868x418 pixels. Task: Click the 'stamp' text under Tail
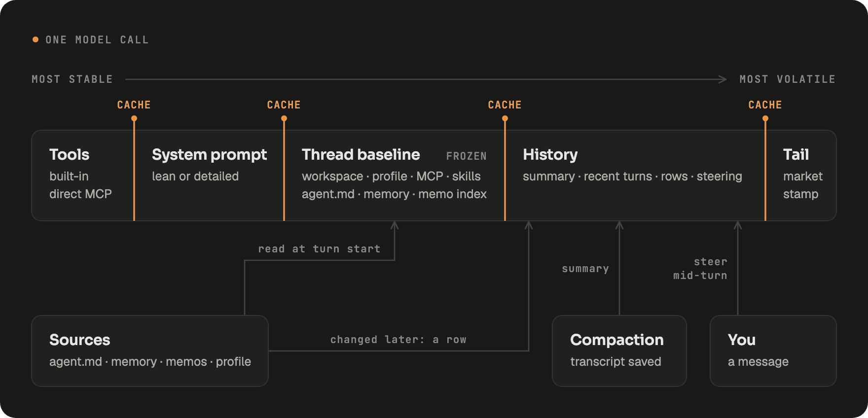800,194
